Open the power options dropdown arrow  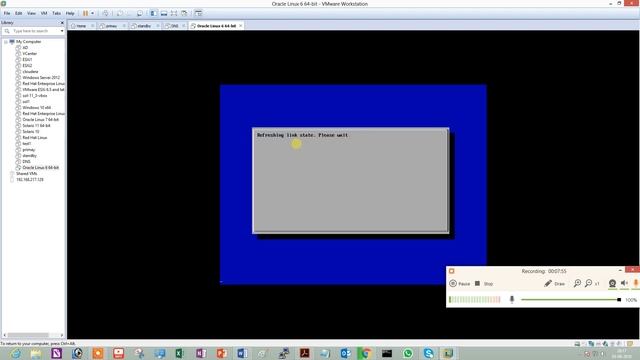tap(92, 13)
